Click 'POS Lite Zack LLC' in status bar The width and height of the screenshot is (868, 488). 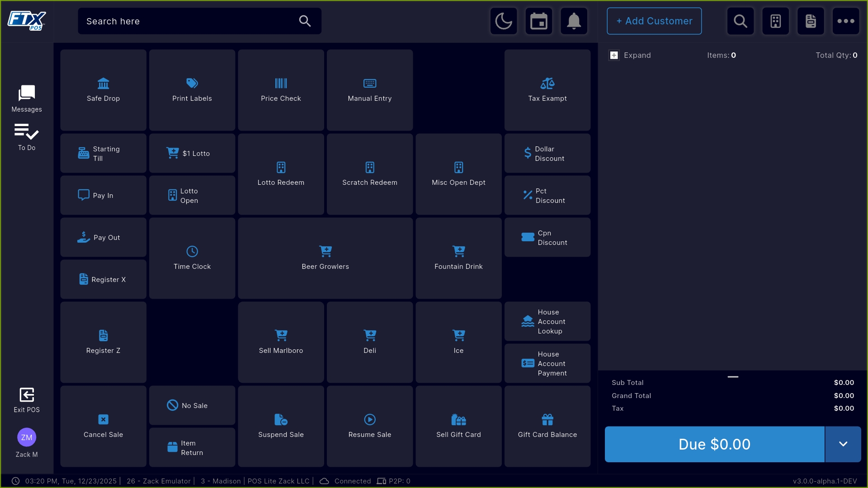point(278,481)
